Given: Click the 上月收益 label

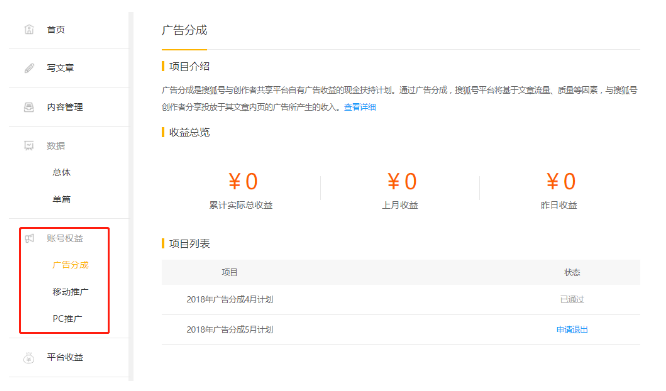Looking at the screenshot, I should pyautogui.click(x=400, y=205).
